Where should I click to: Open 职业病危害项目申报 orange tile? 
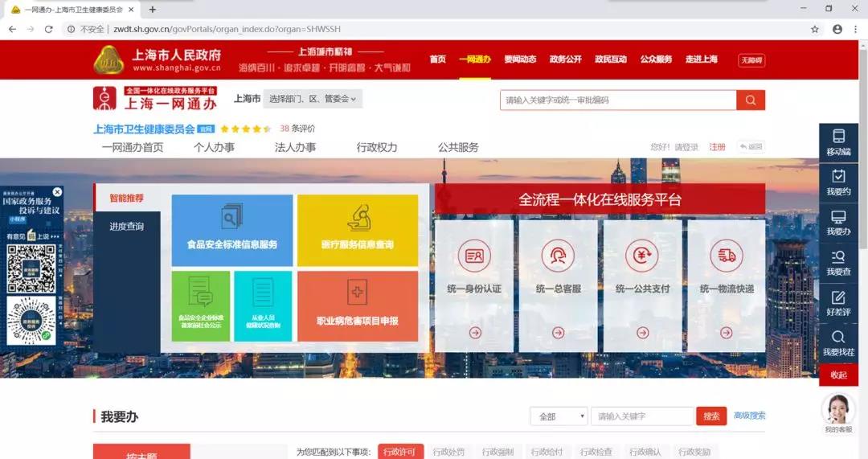tap(358, 306)
